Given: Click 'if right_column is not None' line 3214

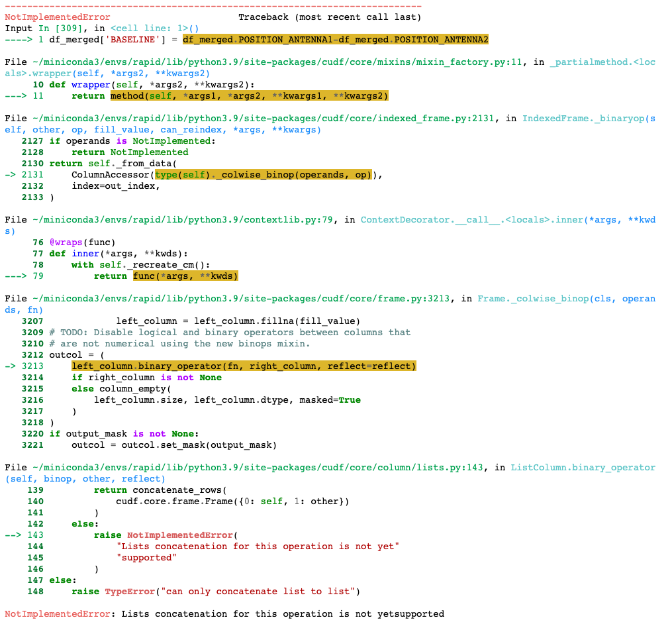Looking at the screenshot, I should [146, 378].
